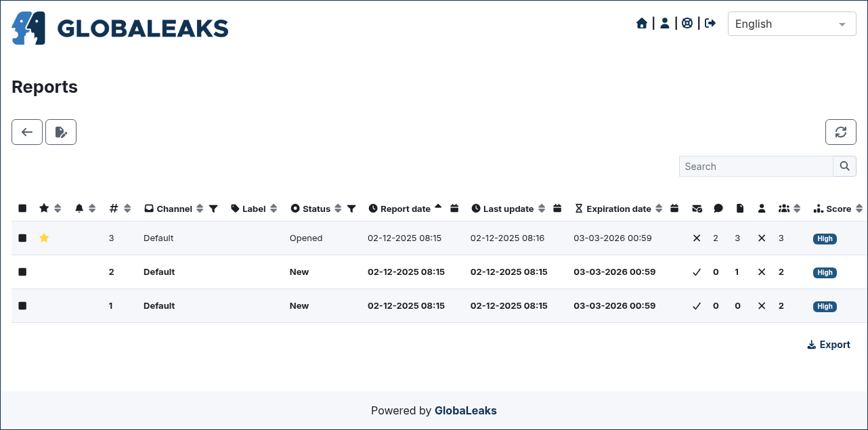The image size is (868, 430).
Task: Click Expiration date of report 3
Action: (614, 238)
